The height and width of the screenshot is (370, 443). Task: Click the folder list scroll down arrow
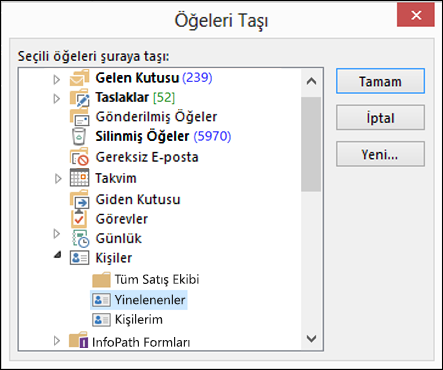click(311, 339)
